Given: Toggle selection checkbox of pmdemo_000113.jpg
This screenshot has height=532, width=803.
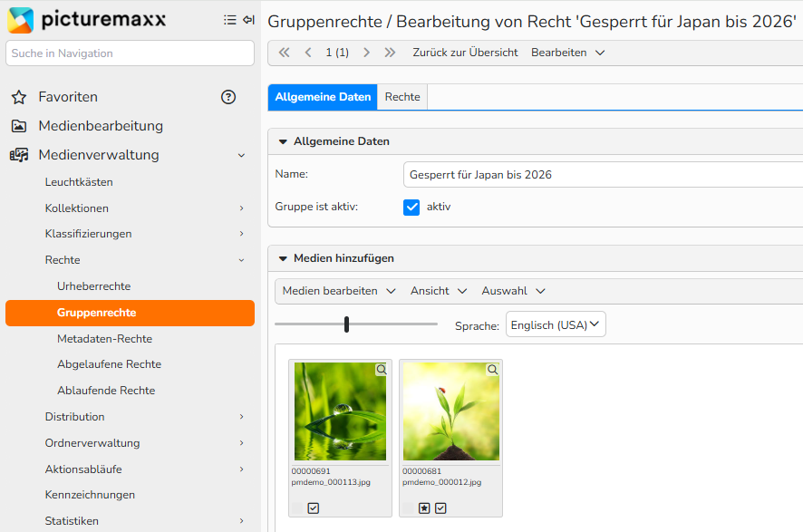Looking at the screenshot, I should (x=314, y=508).
